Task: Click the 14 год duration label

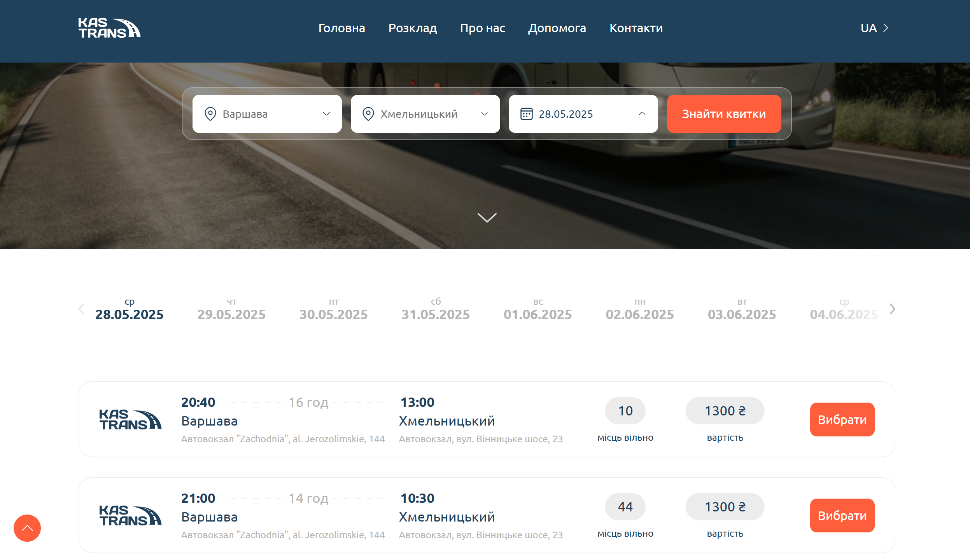Action: (x=308, y=499)
